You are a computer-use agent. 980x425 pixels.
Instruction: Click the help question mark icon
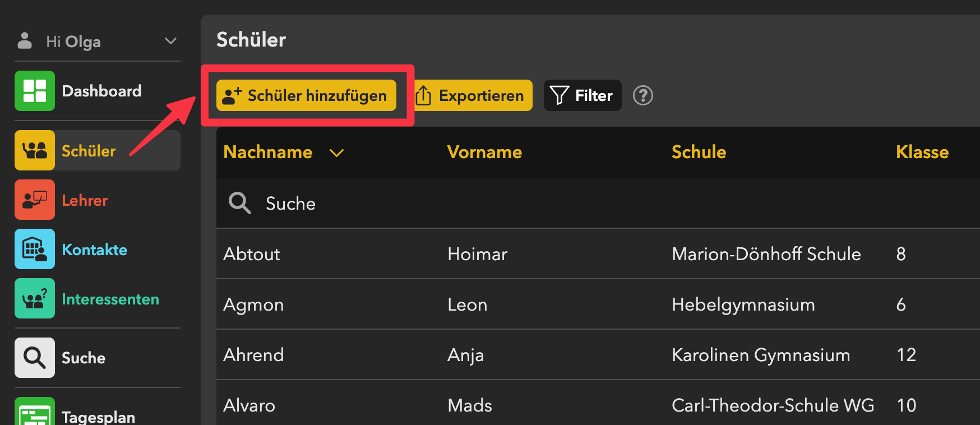642,95
